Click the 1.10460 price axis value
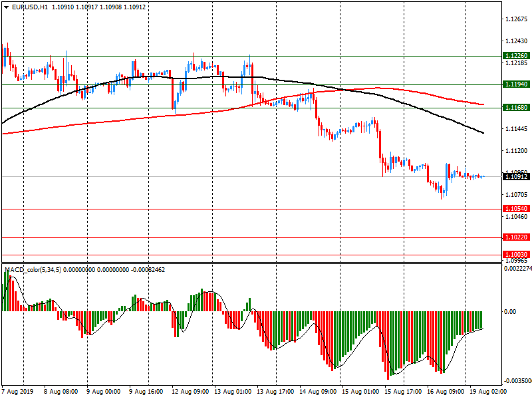This screenshot has height=399, width=532. point(517,217)
